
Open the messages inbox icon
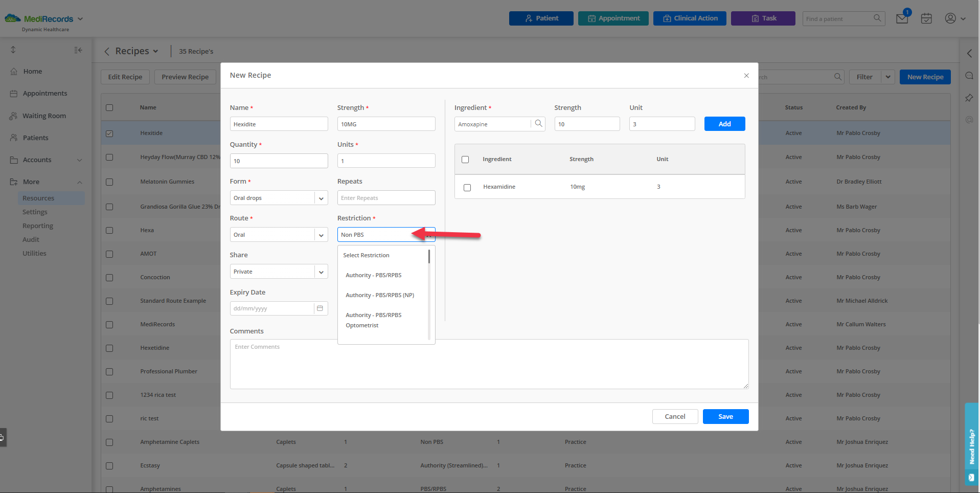[901, 17]
